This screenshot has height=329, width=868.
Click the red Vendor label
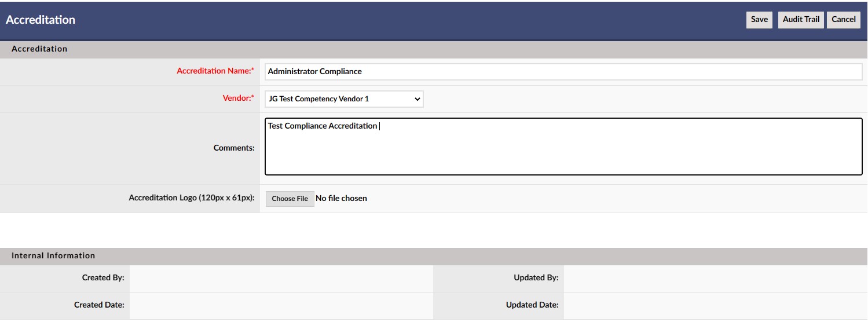point(239,98)
